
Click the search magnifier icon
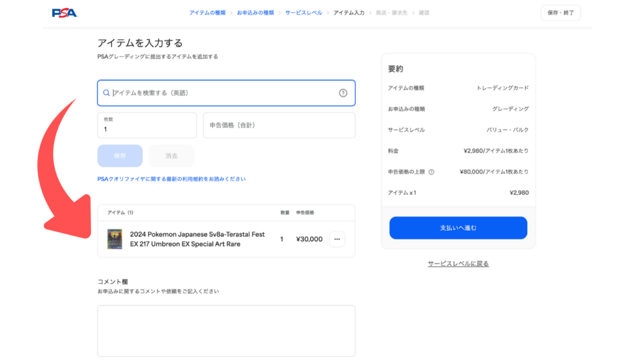(106, 93)
